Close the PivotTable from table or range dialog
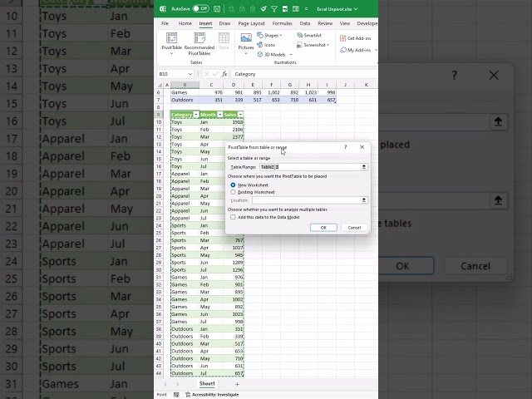The image size is (532, 399). [362, 147]
